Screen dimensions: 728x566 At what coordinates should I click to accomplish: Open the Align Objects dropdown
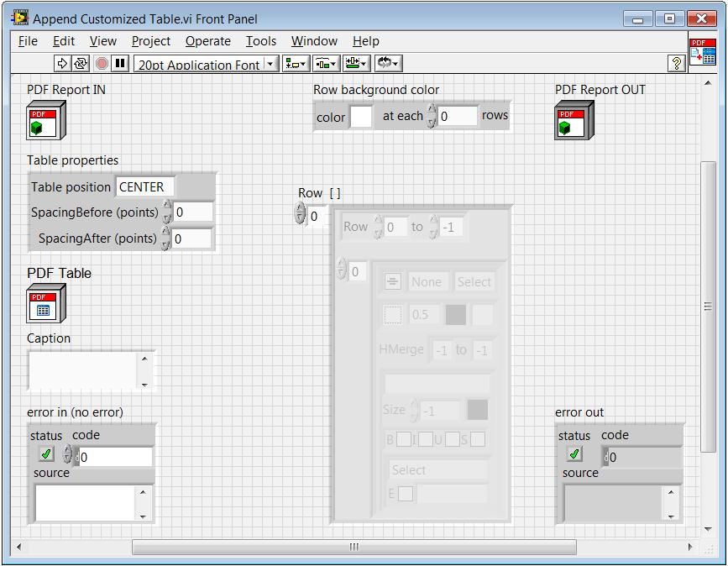[x=297, y=64]
